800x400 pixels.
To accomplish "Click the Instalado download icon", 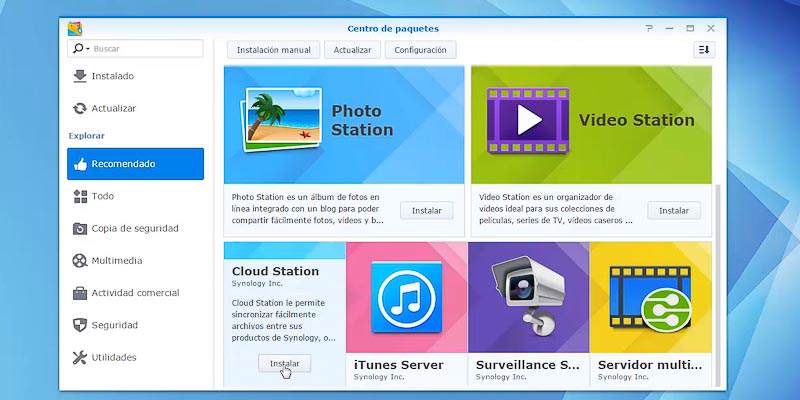I will point(80,76).
